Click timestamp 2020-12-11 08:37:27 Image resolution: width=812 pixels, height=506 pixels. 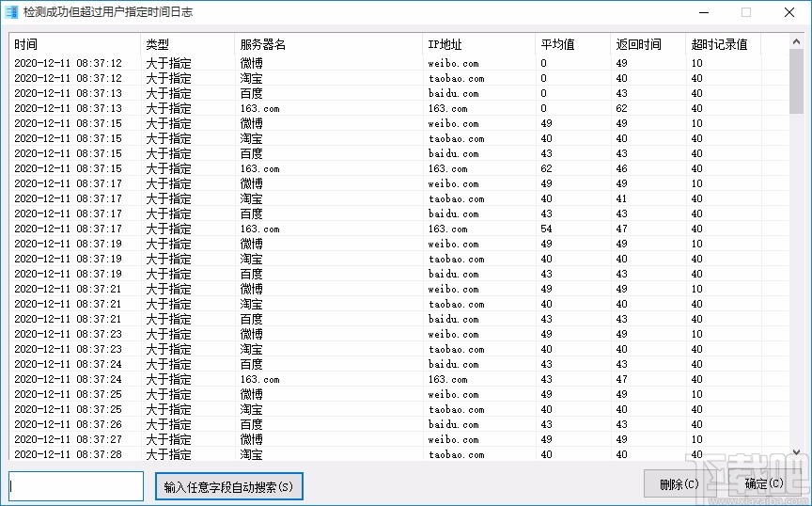[68, 439]
